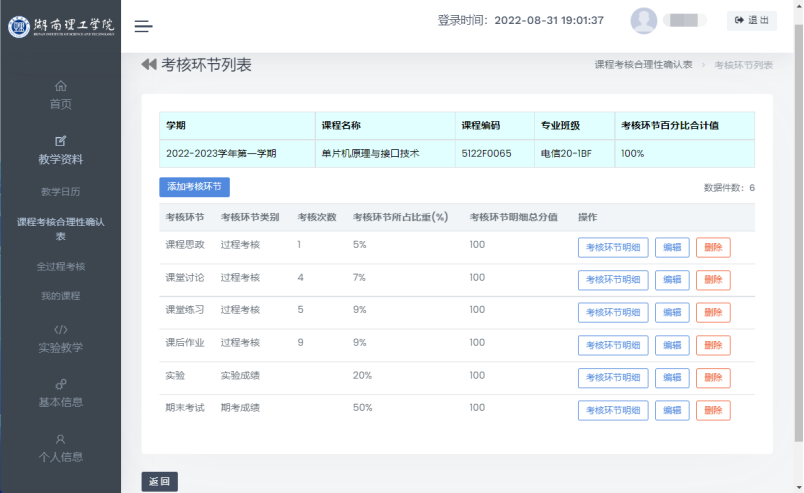This screenshot has height=493, width=804.
Task: Open 教学日历 in the sidebar
Action: (61, 191)
